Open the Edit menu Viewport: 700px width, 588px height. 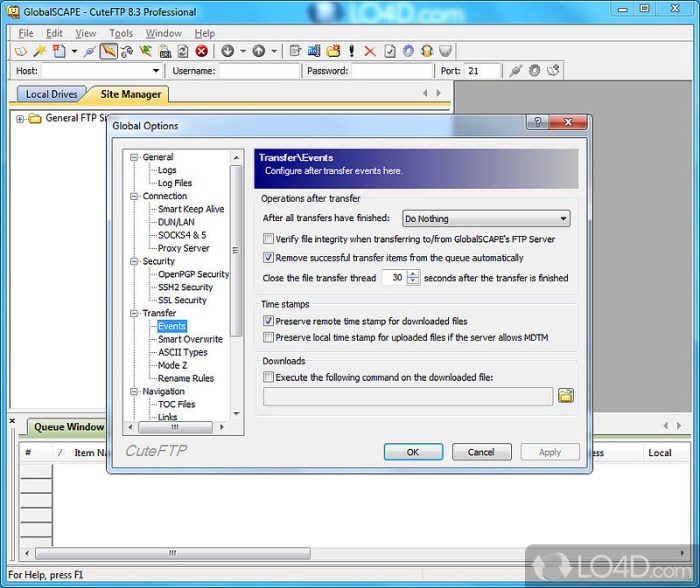point(54,33)
